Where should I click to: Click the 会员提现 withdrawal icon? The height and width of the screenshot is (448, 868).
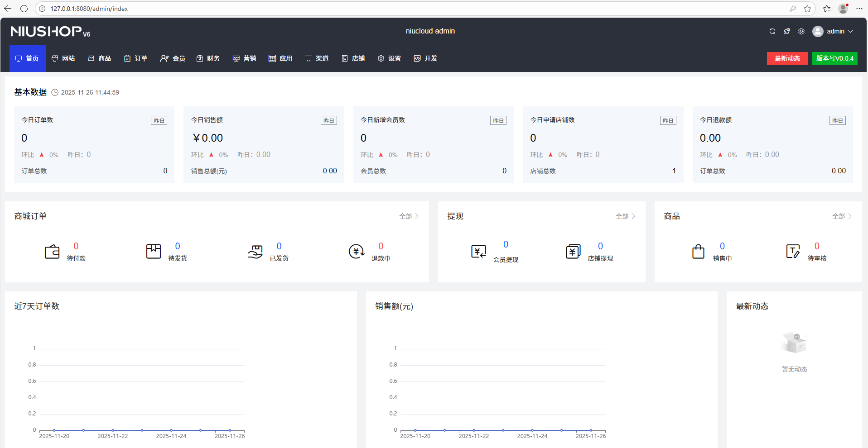[478, 252]
